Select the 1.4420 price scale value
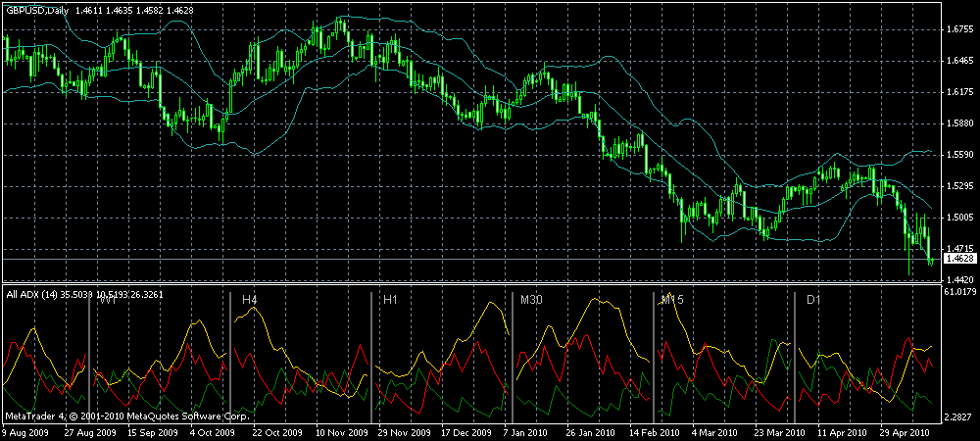Image resolution: width=980 pixels, height=441 pixels. pos(959,280)
